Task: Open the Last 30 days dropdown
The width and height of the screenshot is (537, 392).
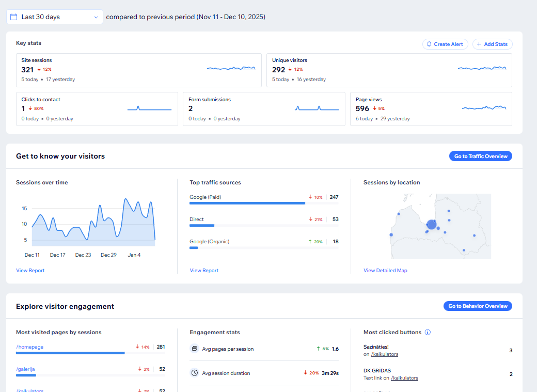Action: (x=55, y=17)
